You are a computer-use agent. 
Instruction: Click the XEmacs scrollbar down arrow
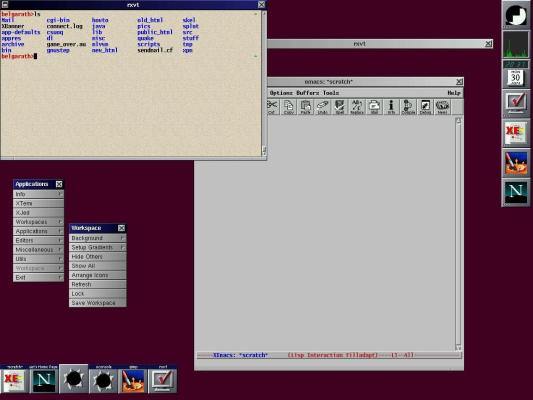458,348
